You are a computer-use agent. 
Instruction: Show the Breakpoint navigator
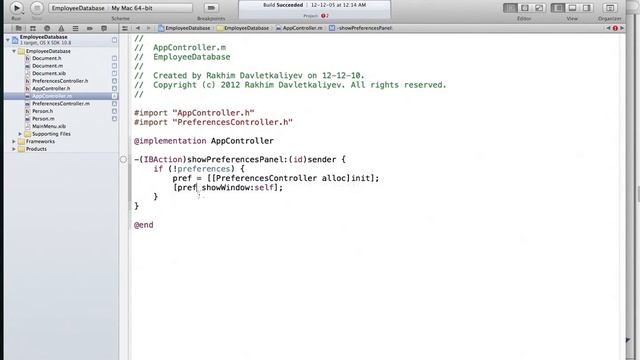[90, 28]
